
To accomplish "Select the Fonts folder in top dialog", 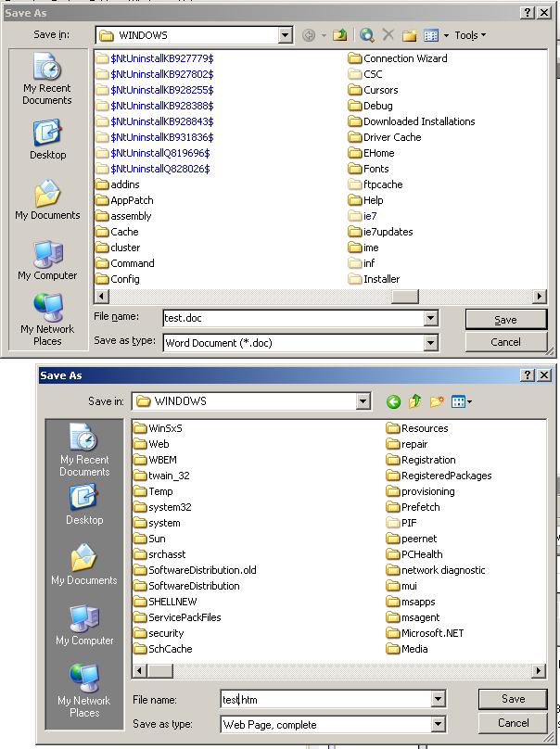I will [368, 169].
